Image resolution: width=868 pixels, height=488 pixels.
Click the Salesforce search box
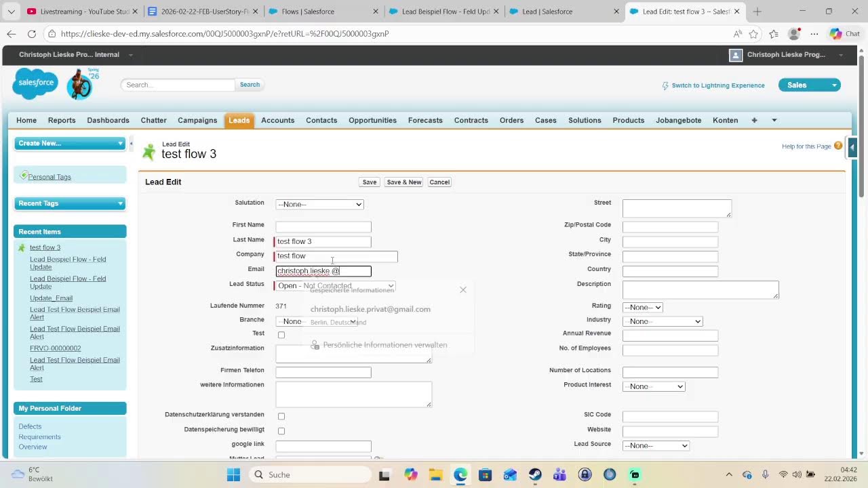[178, 85]
